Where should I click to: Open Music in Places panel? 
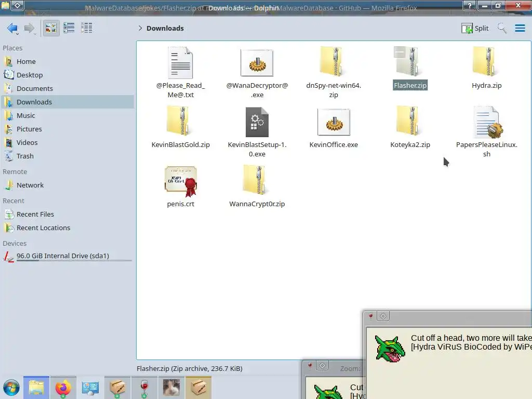[x=67, y=116]
